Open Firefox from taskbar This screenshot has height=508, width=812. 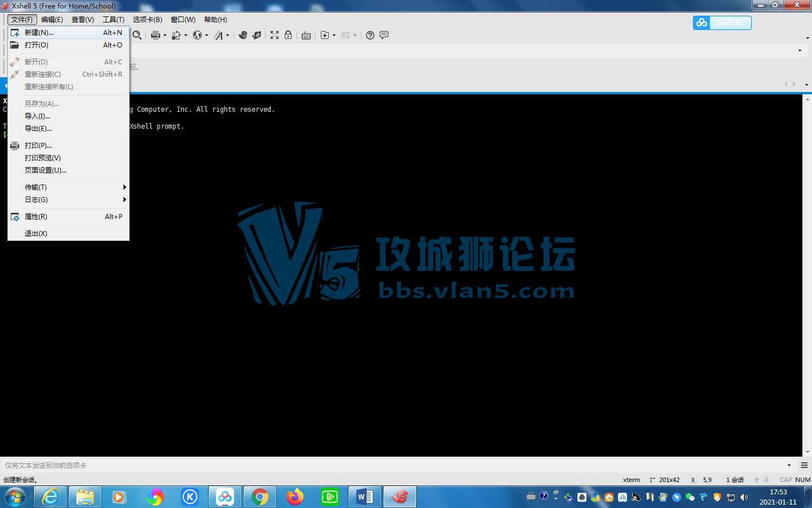[x=295, y=497]
